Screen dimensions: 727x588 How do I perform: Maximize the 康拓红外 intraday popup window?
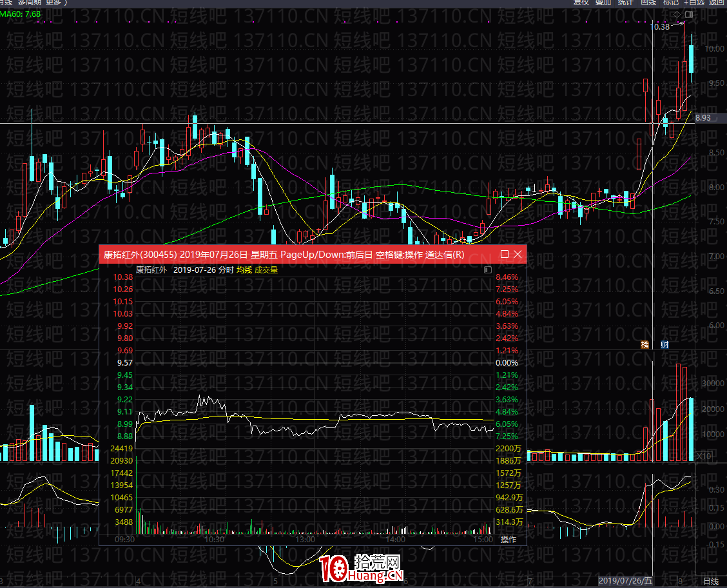(505, 254)
